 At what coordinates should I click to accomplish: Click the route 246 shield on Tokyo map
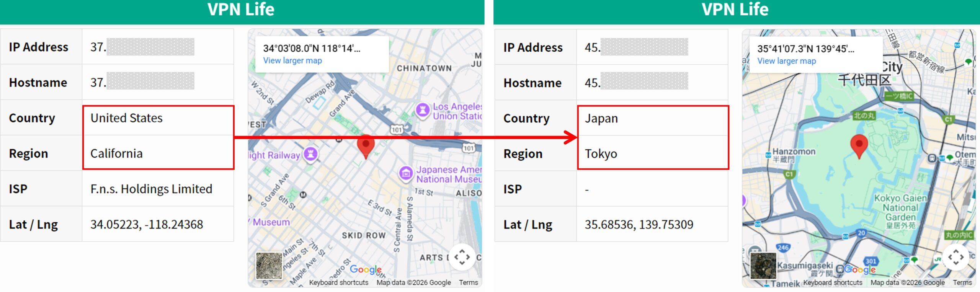pos(783,248)
